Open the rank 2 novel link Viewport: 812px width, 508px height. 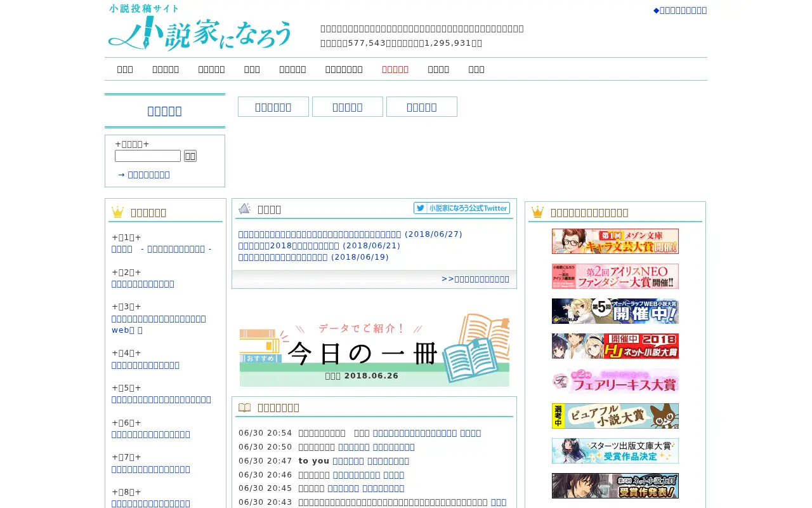143,284
